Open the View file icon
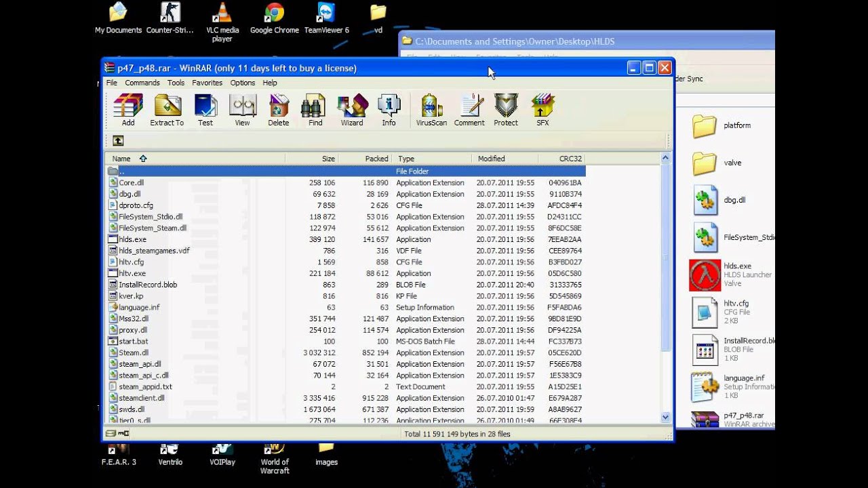This screenshot has width=868, height=488. click(242, 110)
